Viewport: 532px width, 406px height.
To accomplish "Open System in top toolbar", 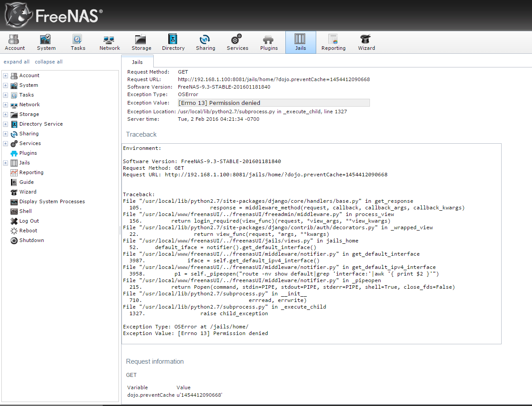I will pyautogui.click(x=46, y=43).
